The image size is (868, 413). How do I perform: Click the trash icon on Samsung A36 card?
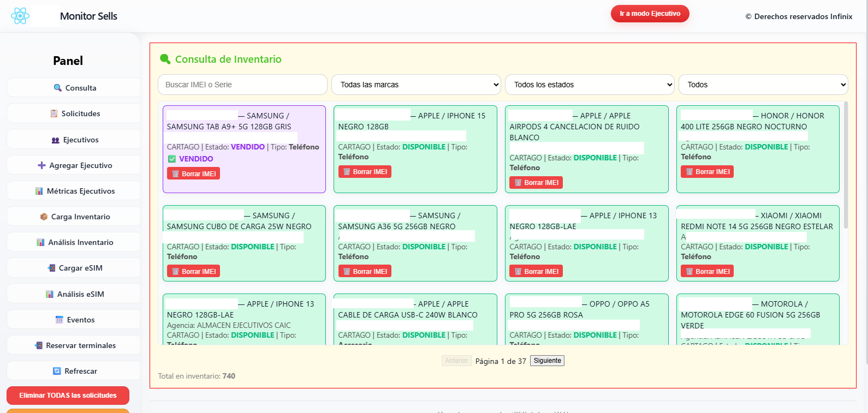pyautogui.click(x=347, y=272)
